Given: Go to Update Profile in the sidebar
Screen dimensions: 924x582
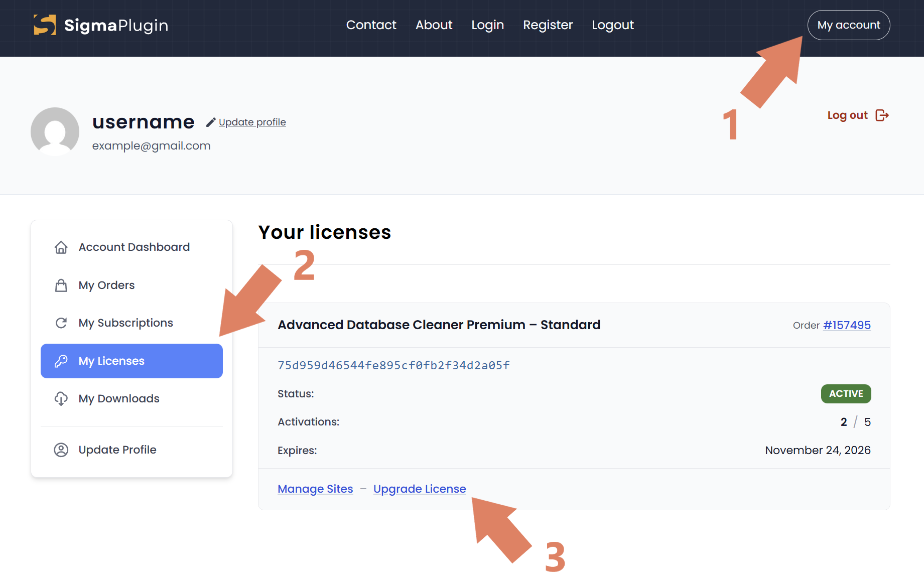Looking at the screenshot, I should tap(131, 450).
